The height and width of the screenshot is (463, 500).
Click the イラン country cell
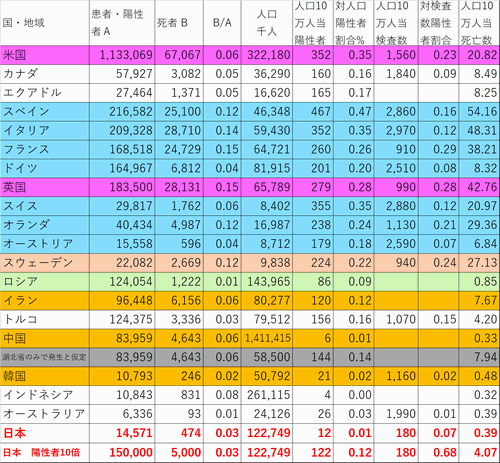(x=45, y=301)
